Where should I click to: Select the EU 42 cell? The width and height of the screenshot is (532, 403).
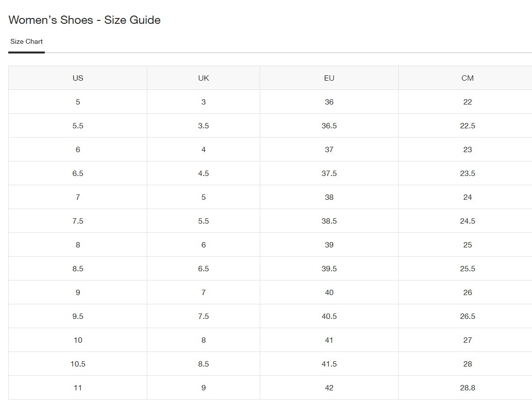pos(329,388)
